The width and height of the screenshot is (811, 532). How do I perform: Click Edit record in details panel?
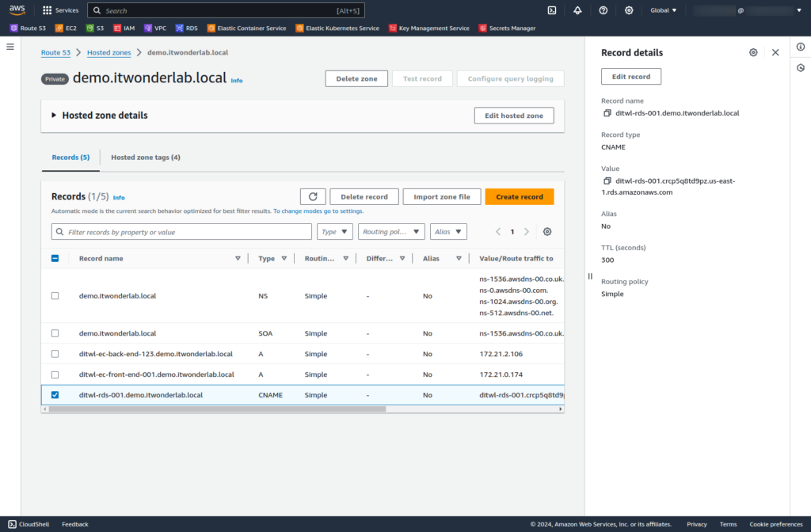[x=631, y=77]
